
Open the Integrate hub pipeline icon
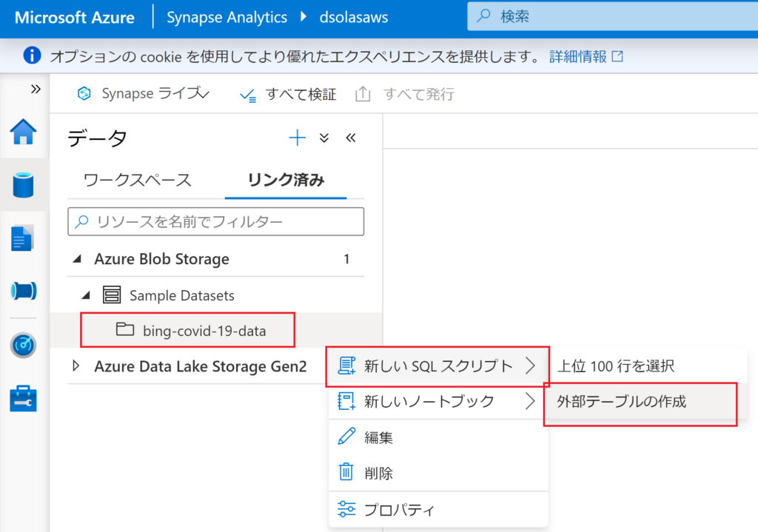tap(23, 291)
